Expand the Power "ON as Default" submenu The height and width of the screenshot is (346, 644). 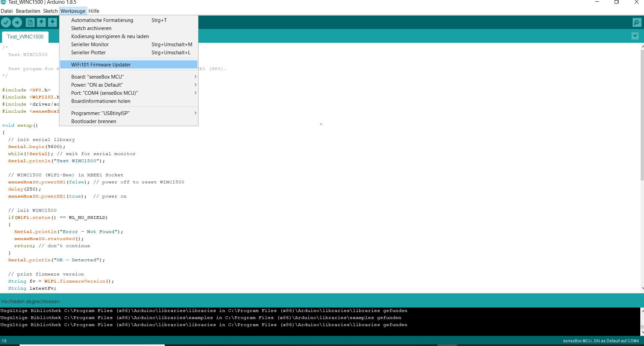point(129,85)
